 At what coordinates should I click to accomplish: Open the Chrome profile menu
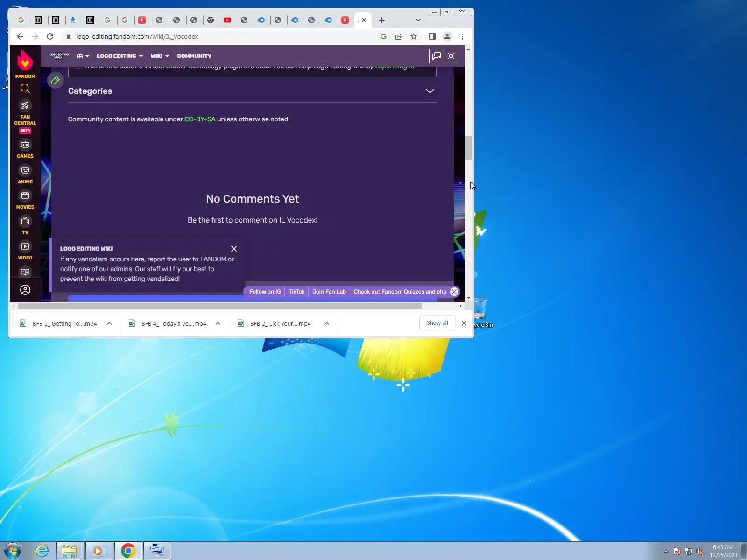pyautogui.click(x=447, y=36)
